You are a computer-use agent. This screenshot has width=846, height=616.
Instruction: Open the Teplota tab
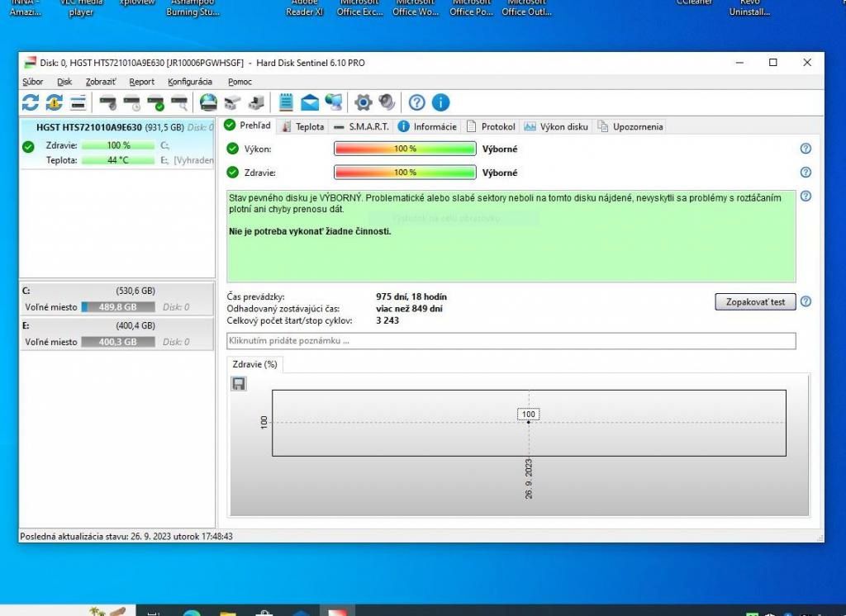[302, 126]
